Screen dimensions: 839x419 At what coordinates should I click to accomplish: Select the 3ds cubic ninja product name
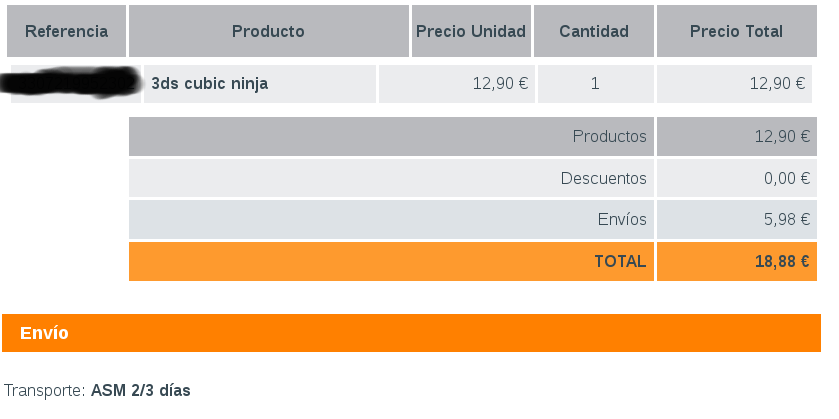pos(209,84)
